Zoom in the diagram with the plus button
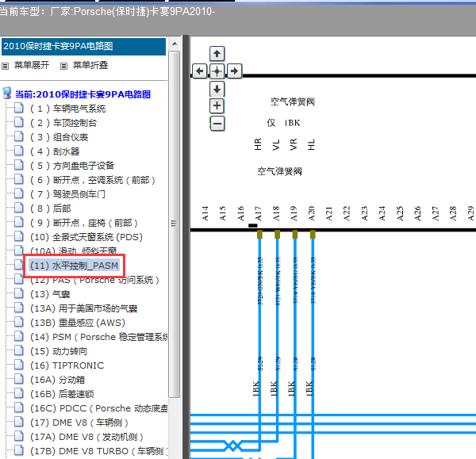Screen dimensions: 476x459 click(217, 106)
